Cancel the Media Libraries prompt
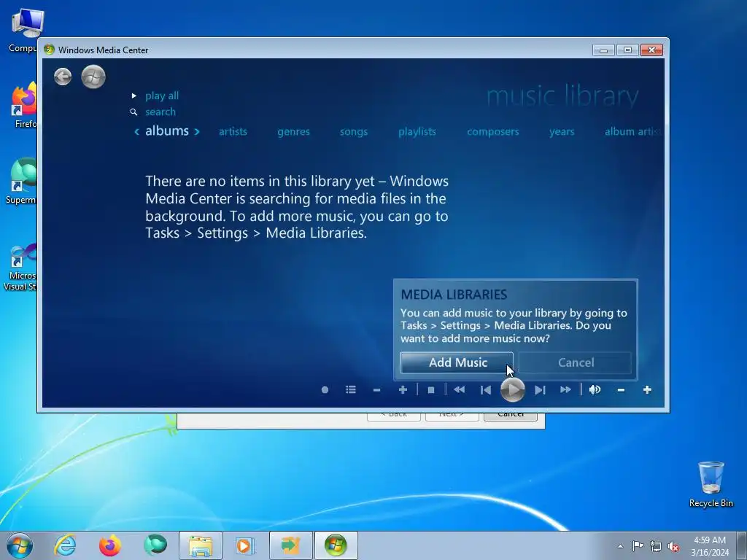 click(x=575, y=363)
